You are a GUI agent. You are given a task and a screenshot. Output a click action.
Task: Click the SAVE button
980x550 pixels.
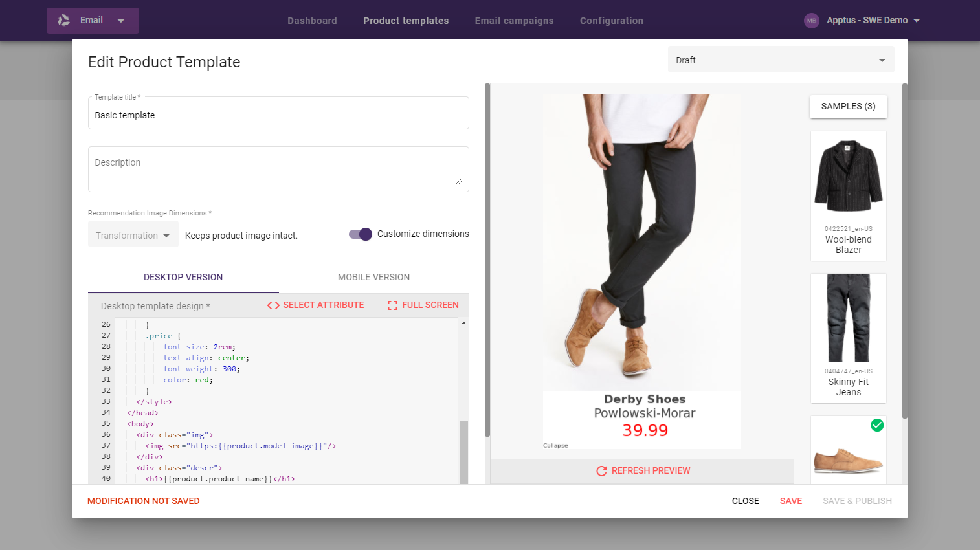791,501
